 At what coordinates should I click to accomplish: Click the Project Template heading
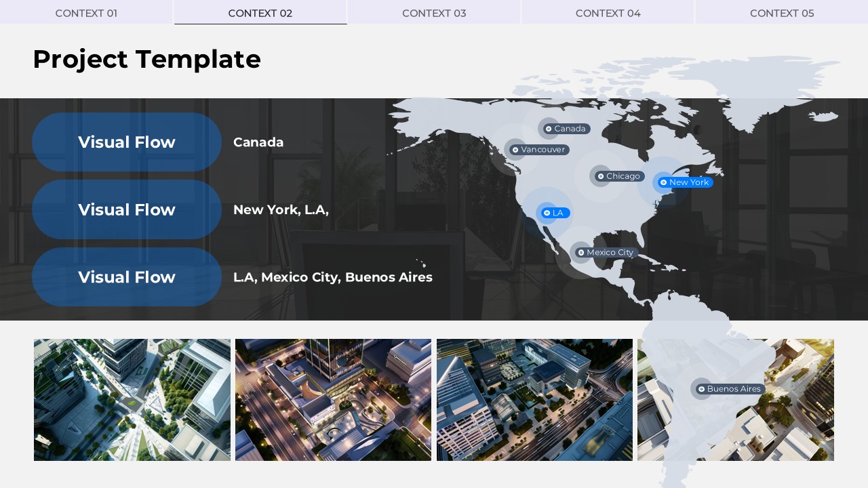point(146,60)
